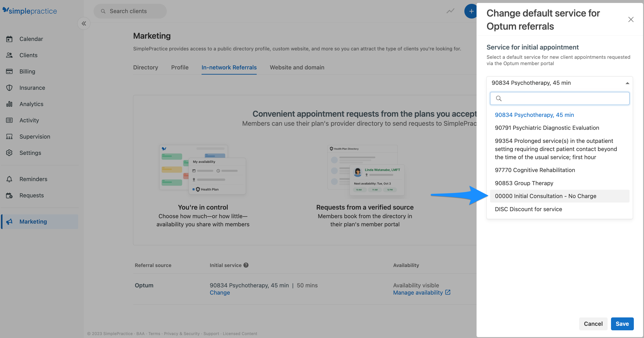Open the Reminders bell icon
Viewport: 644px width, 338px height.
(9, 179)
